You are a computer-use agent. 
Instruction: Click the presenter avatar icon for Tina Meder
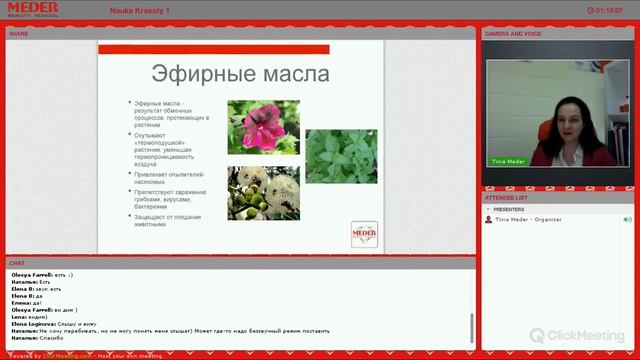pos(488,220)
